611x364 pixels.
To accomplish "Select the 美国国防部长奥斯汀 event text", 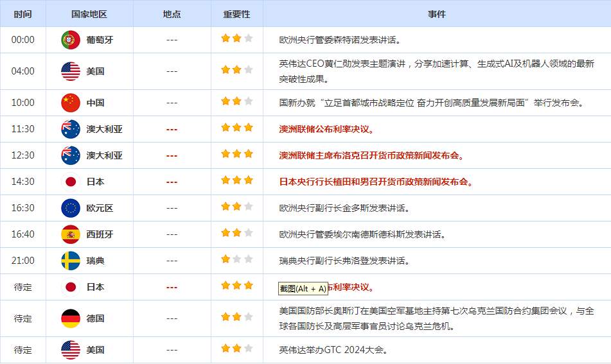I will 436,318.
